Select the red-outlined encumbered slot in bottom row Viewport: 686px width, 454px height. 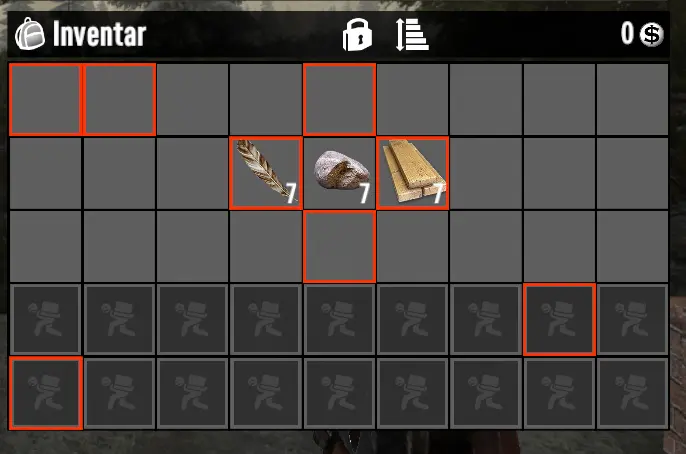(x=46, y=393)
